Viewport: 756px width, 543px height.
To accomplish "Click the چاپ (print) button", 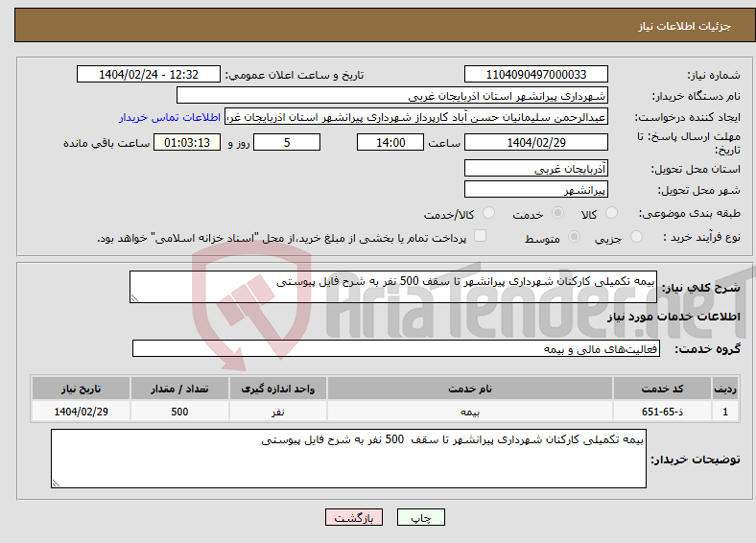I will point(420,517).
